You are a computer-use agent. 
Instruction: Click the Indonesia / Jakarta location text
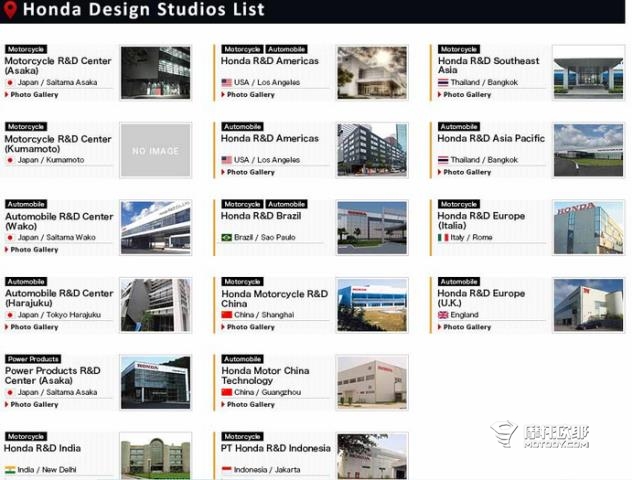tap(267, 470)
